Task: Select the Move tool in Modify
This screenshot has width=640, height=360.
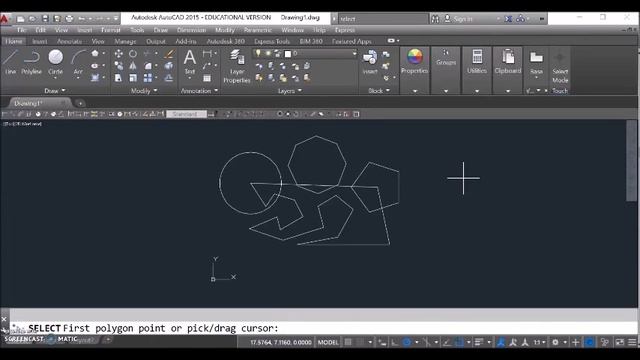Action: click(118, 53)
